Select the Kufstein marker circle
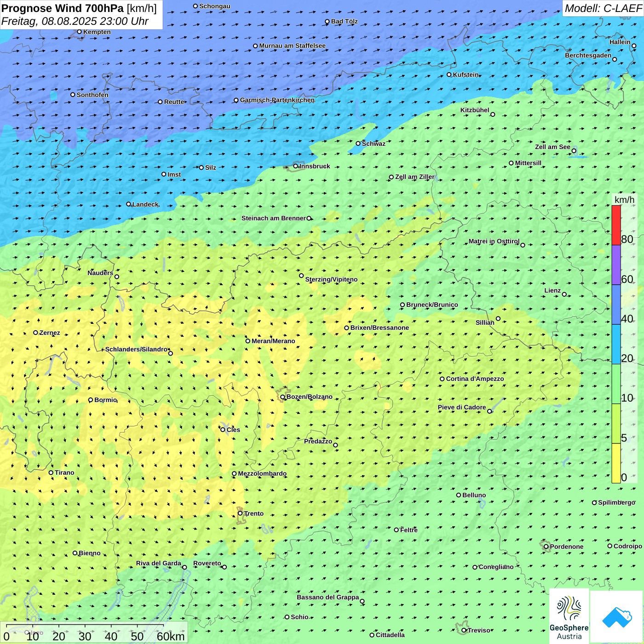Viewport: 644px width, 644px height. click(x=449, y=75)
